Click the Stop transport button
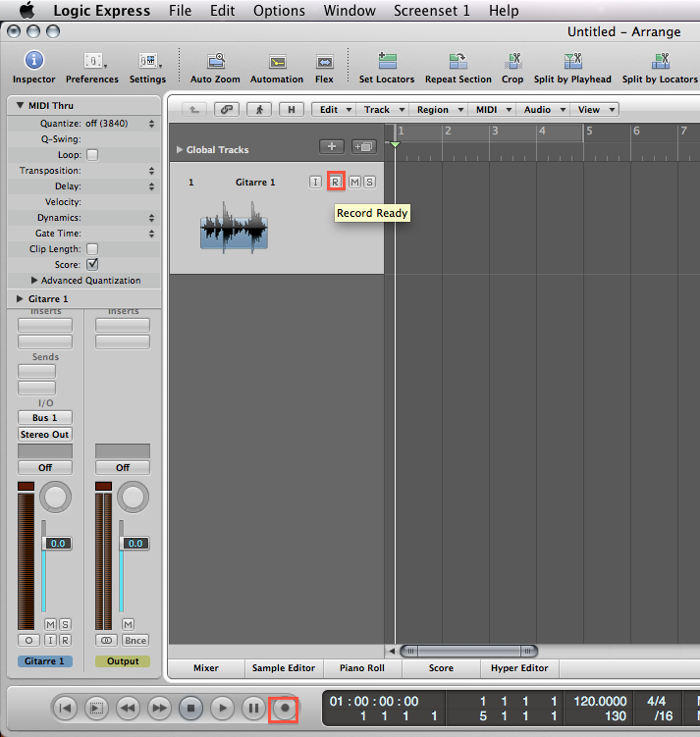This screenshot has height=737, width=700. coord(190,708)
